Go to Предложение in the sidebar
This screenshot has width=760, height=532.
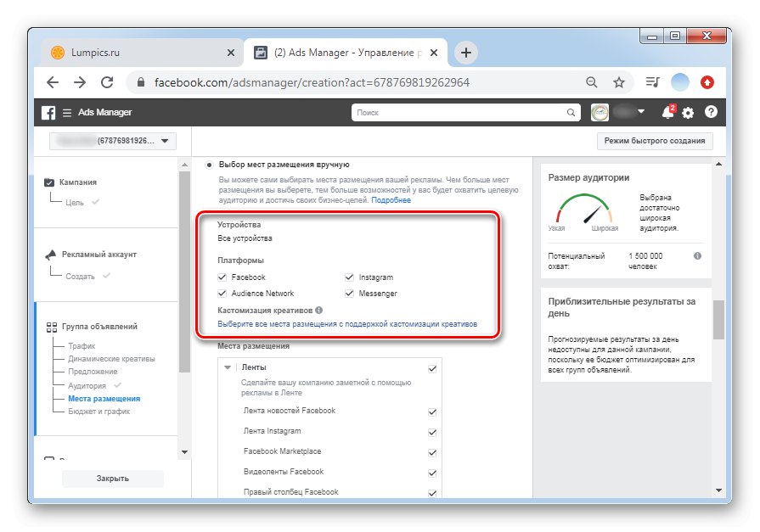(x=93, y=372)
